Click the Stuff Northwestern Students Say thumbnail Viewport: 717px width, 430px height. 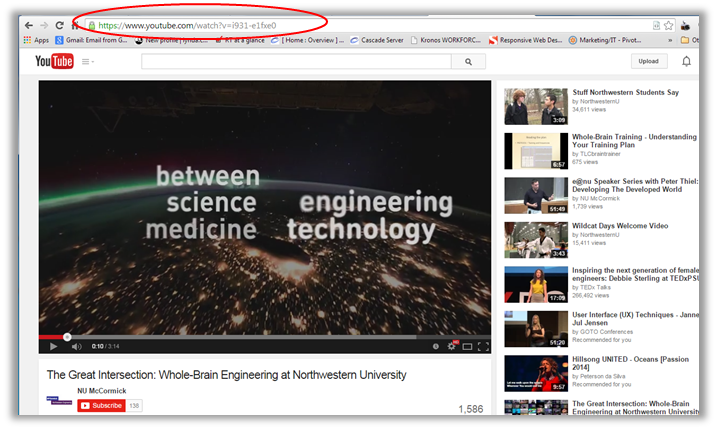[x=536, y=107]
